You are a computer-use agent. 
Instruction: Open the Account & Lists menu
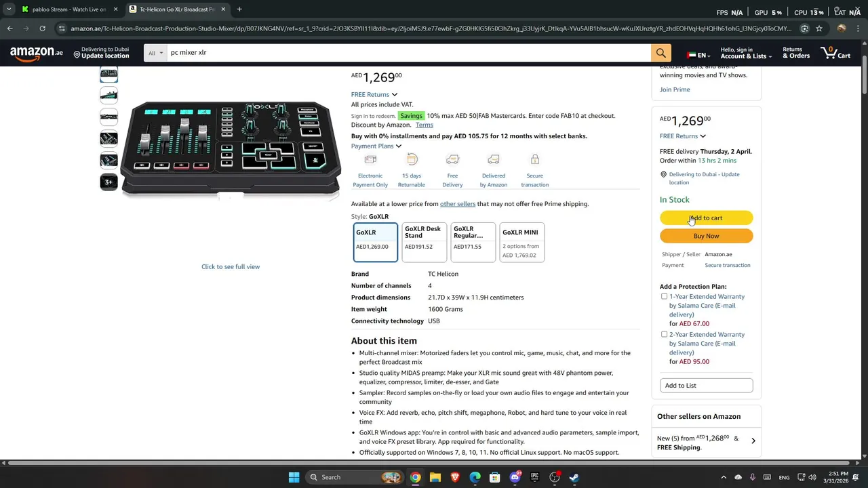point(745,53)
